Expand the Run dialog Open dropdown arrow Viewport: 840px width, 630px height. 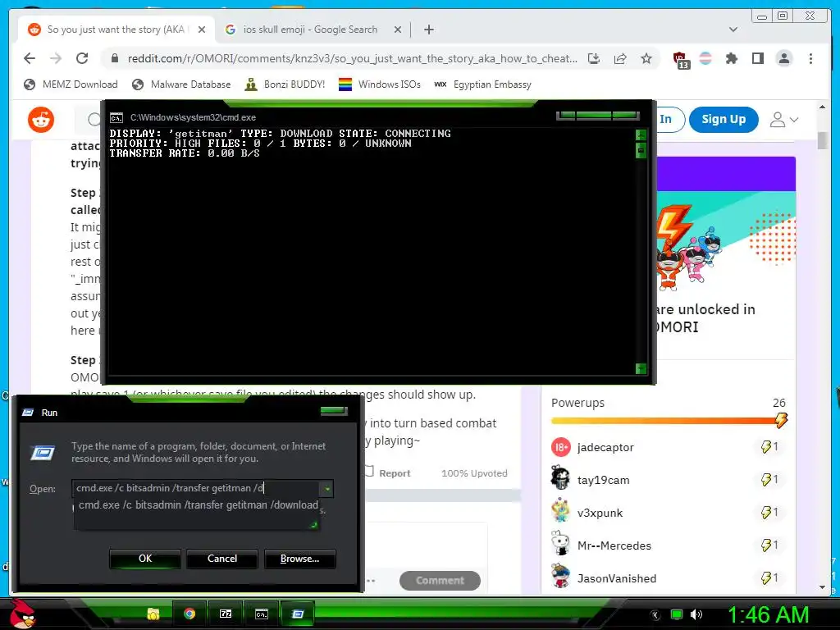326,489
